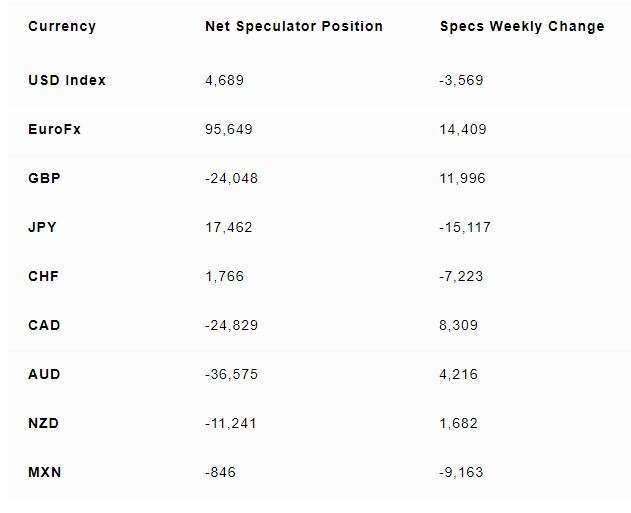
Task: Select the MXN currency label
Action: click(45, 472)
